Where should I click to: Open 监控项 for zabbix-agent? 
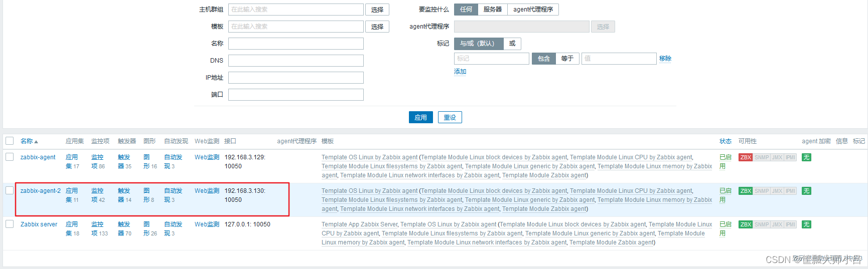click(97, 162)
